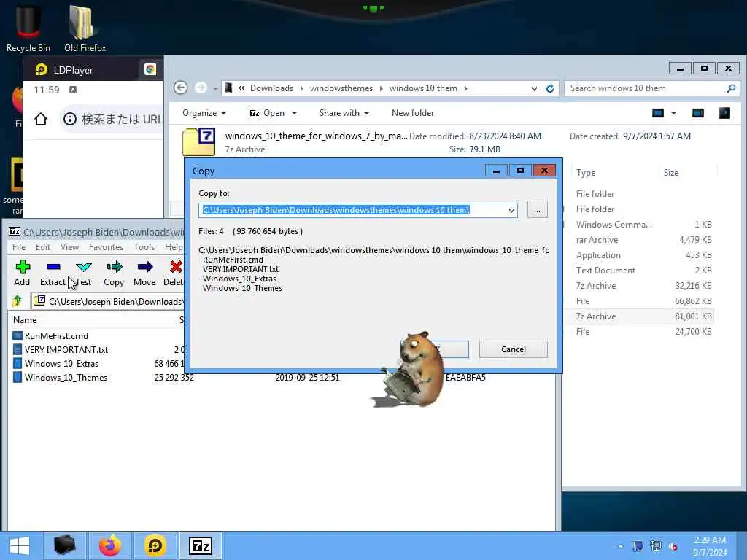Click the 7-Zip address path field
The width and height of the screenshot is (747, 560).
click(109, 301)
